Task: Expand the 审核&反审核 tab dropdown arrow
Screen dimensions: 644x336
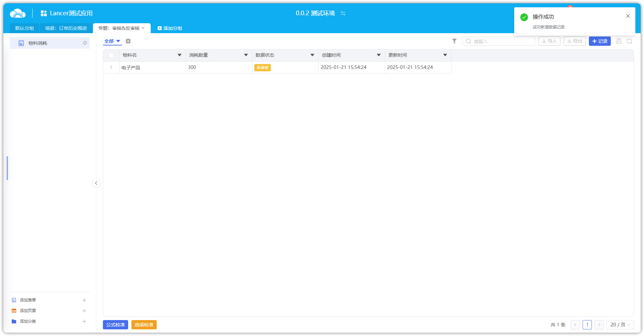Action: pyautogui.click(x=143, y=28)
